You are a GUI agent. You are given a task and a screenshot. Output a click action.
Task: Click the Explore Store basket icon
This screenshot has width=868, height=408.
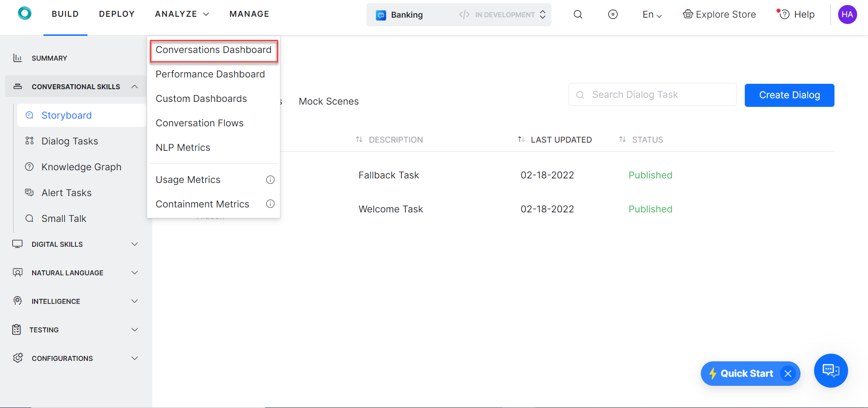pos(688,14)
